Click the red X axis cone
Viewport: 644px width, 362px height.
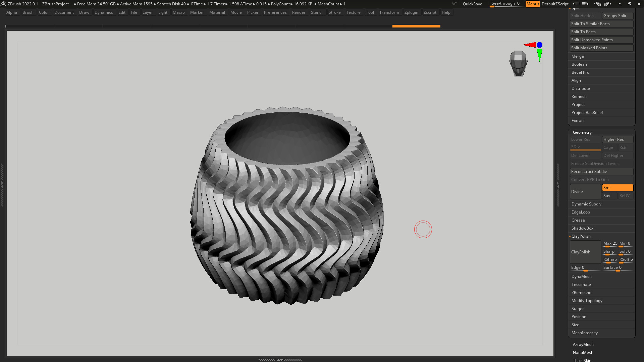click(529, 45)
